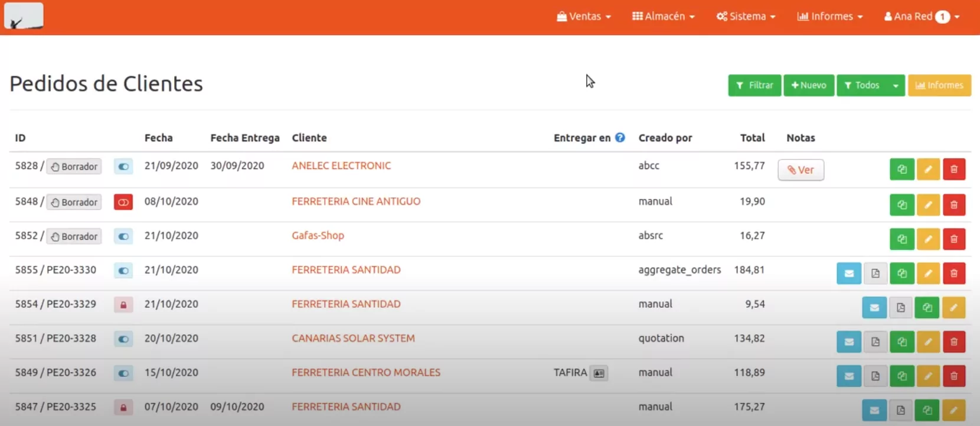Screen dimensions: 980x426
Task: Click the yellow edit pencil for order 5848
Action: tap(928, 205)
